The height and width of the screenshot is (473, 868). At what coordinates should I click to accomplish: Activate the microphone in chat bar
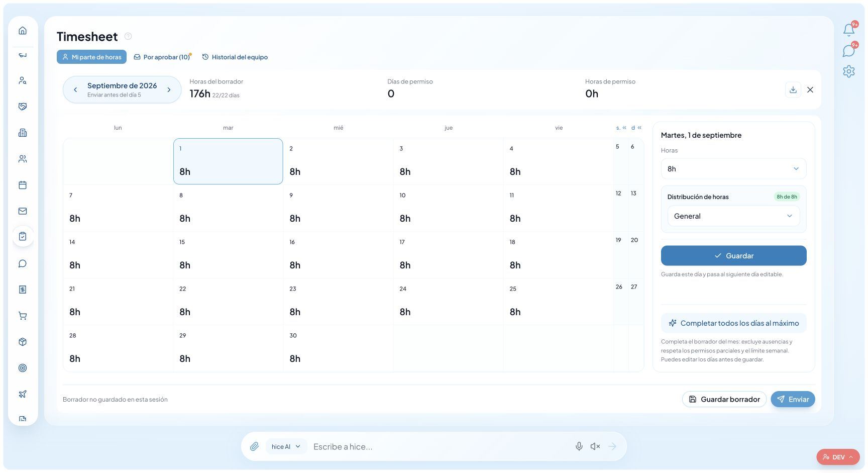[x=579, y=446]
